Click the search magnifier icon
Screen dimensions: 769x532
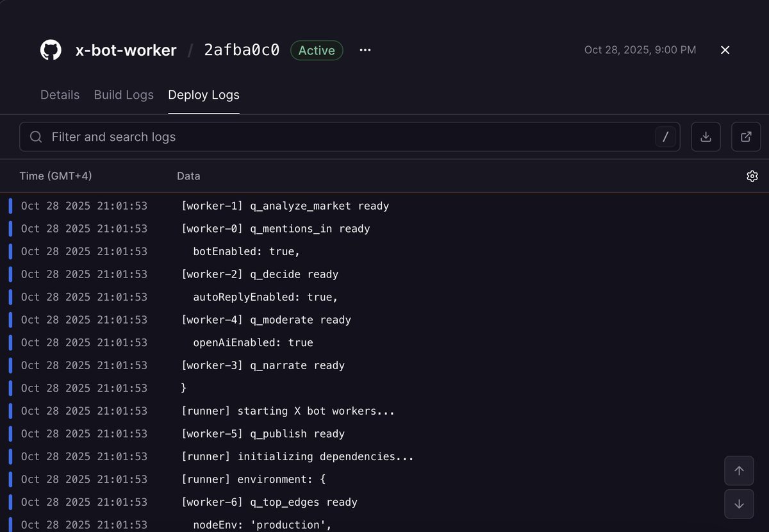click(x=36, y=137)
